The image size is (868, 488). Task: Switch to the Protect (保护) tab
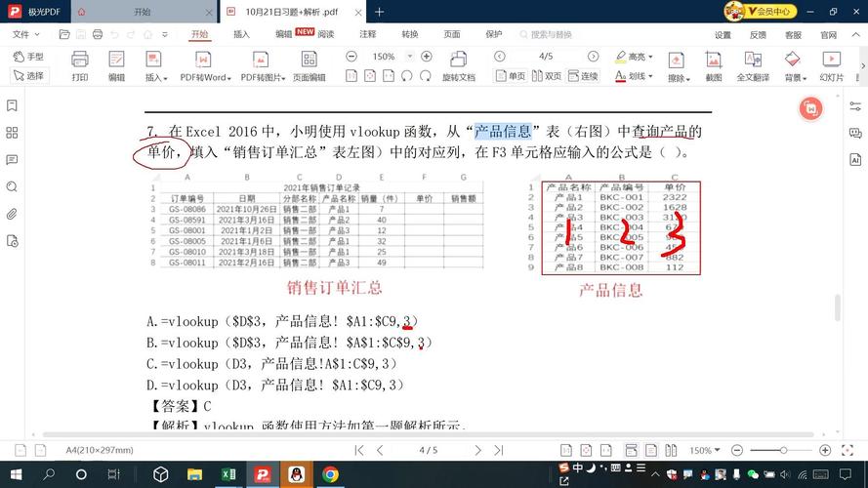point(494,34)
